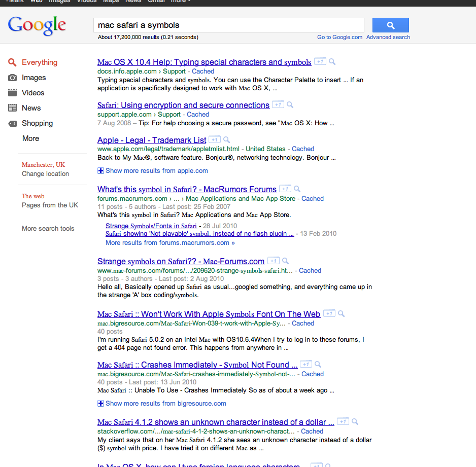Preview MacRumors Forums result with magnifier
The image size is (476, 467).
click(297, 189)
